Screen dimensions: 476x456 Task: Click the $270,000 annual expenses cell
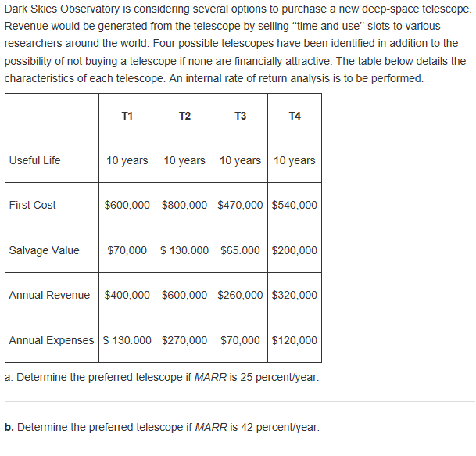coord(184,340)
